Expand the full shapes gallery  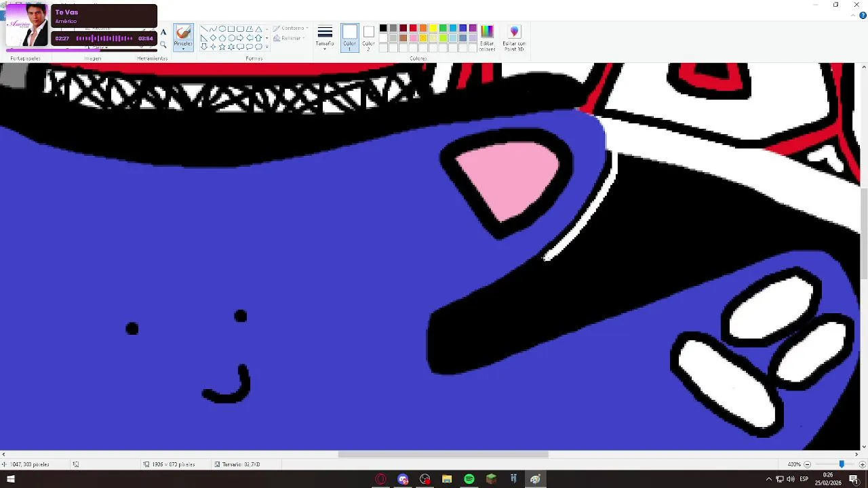pos(267,47)
